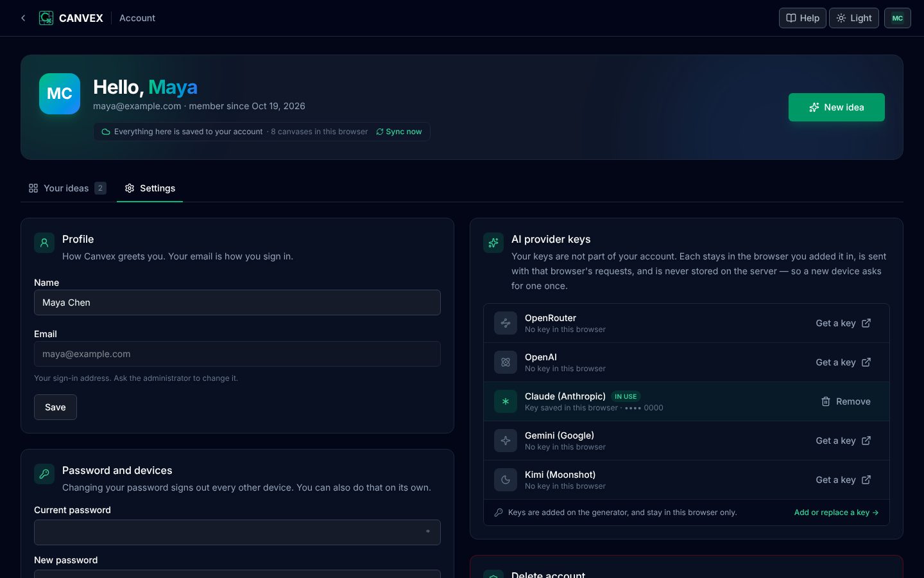This screenshot has width=924, height=578.
Task: Switch to the Your ideas tab
Action: coord(67,188)
